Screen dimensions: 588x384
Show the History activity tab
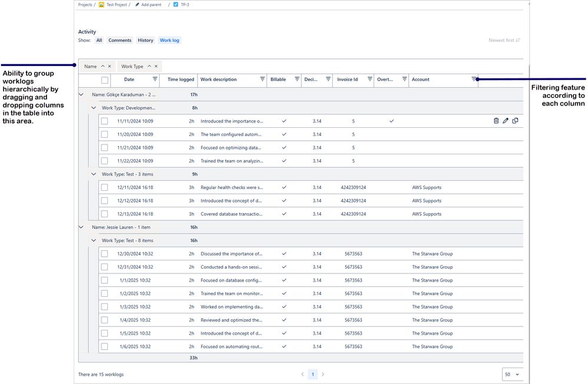tap(146, 41)
